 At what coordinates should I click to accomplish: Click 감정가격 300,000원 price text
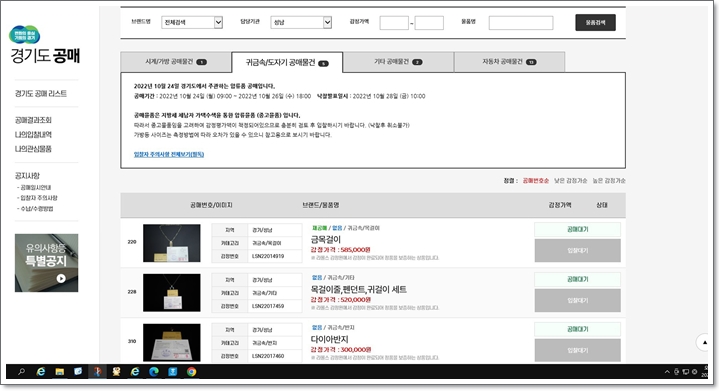341,350
